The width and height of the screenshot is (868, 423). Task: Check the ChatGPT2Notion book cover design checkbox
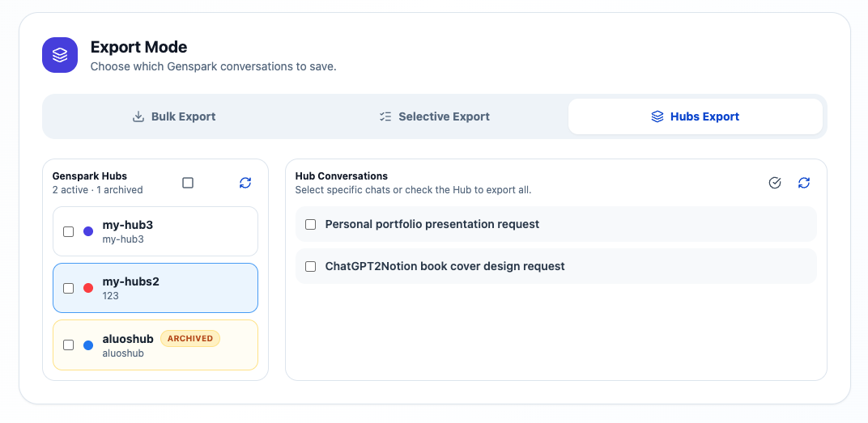[x=311, y=267]
